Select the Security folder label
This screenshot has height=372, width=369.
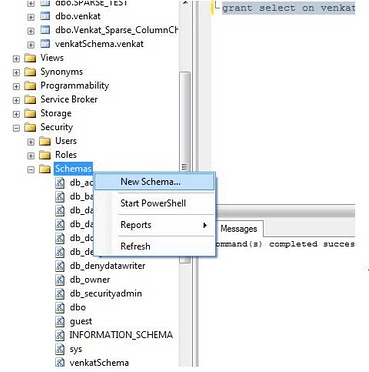pyautogui.click(x=56, y=127)
